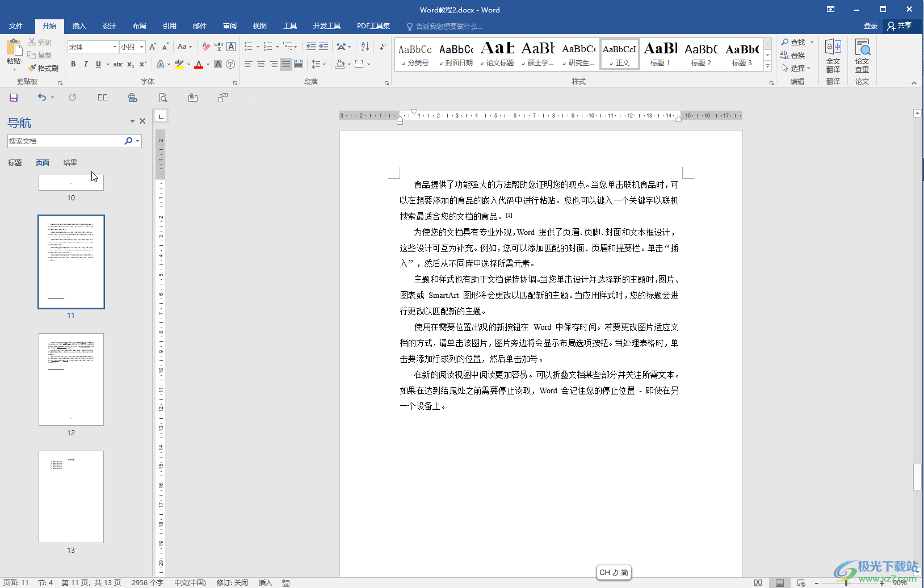Click the Sort (A-Z) icon
The image size is (924, 588).
(365, 47)
